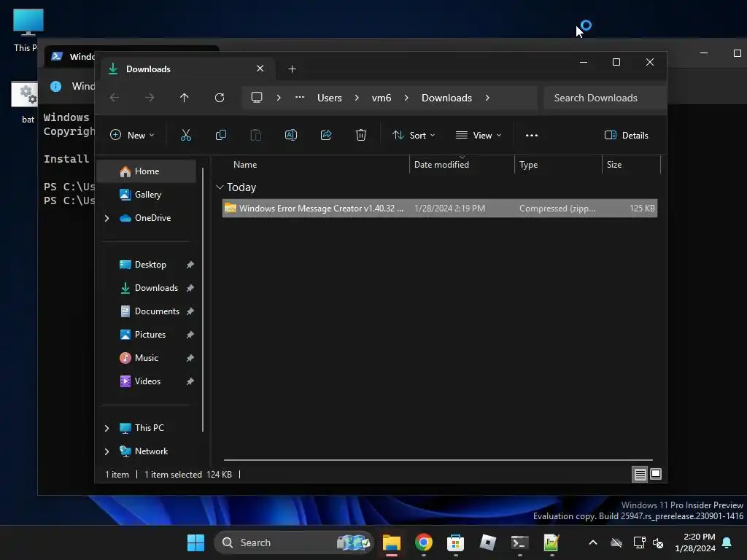Open the Sort dropdown menu
Viewport: 747px width, 560px height.
[x=414, y=135]
